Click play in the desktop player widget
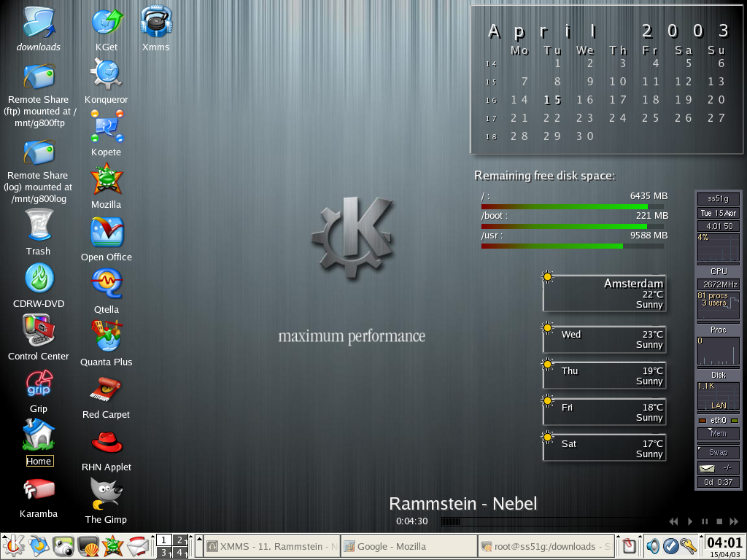Screen dimensions: 747x560 (x=690, y=521)
